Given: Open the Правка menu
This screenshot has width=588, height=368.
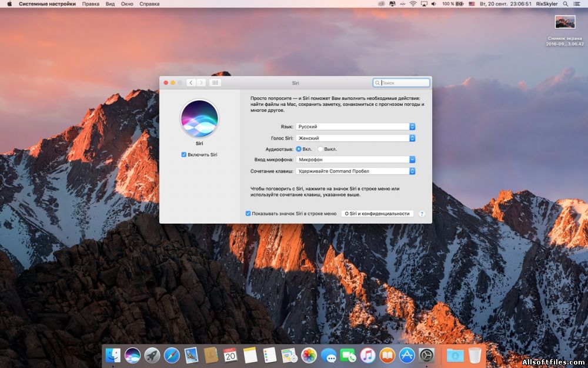Looking at the screenshot, I should tap(91, 4).
